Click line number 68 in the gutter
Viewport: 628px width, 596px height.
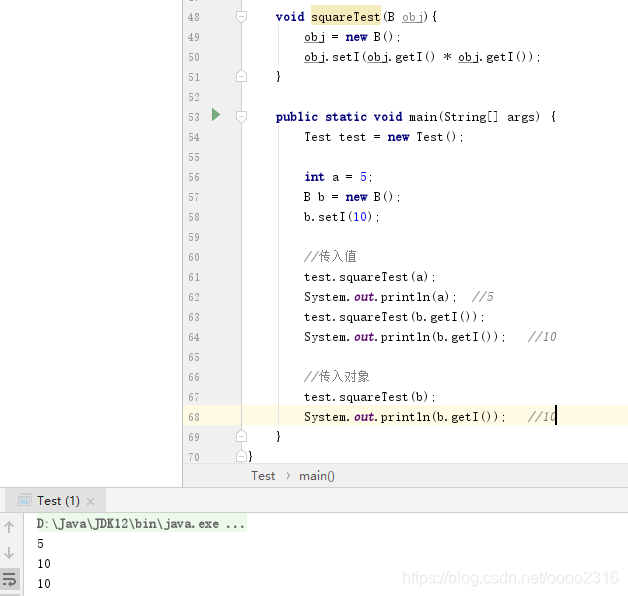194,417
